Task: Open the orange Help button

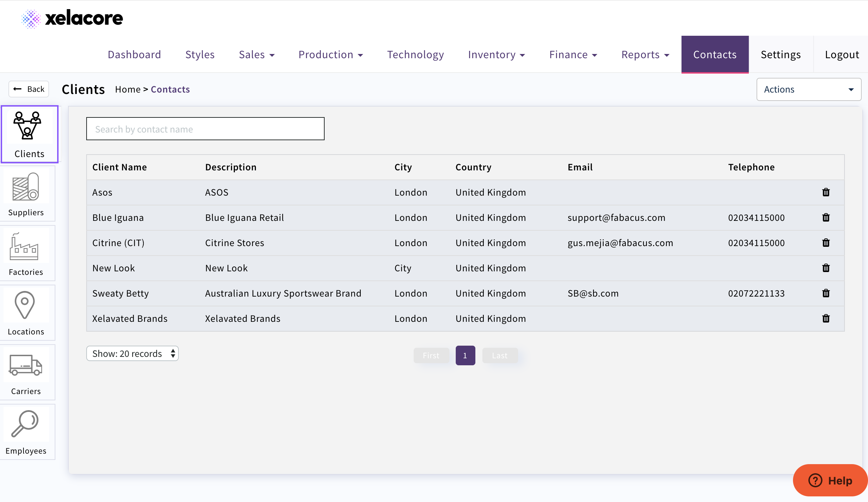Action: pos(830,480)
